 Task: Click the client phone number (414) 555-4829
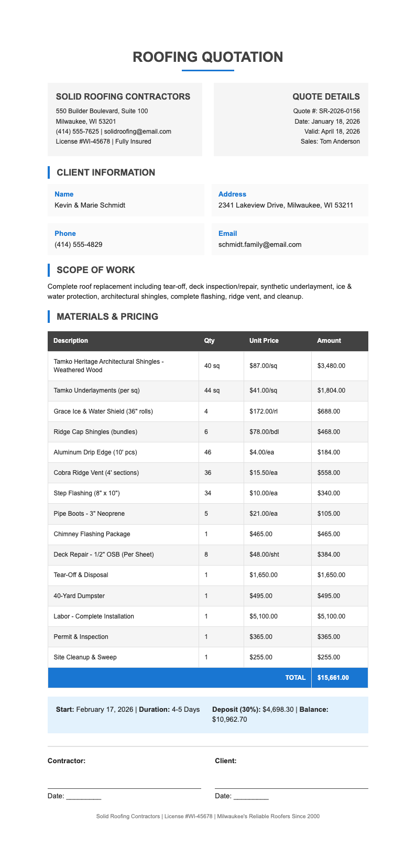click(x=78, y=245)
